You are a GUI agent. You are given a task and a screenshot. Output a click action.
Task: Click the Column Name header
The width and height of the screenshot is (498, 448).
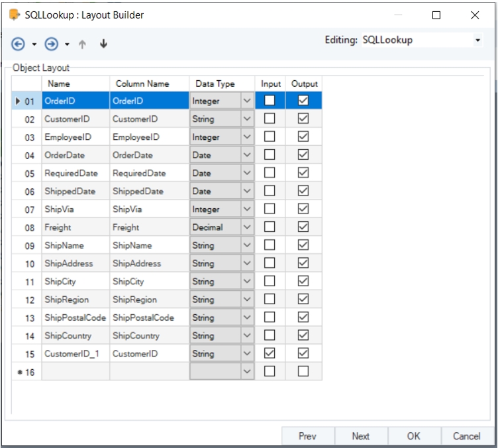(x=142, y=84)
